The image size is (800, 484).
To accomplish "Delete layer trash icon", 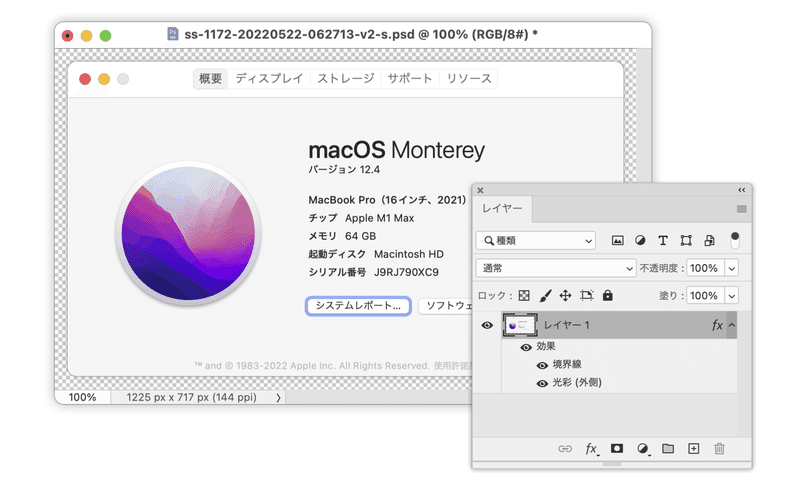I will tap(719, 448).
